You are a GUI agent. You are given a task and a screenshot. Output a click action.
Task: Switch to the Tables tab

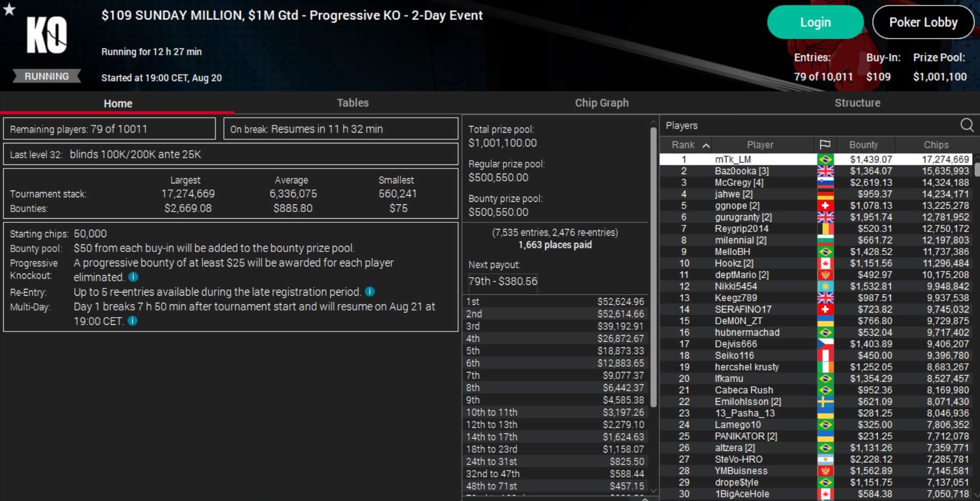[353, 102]
